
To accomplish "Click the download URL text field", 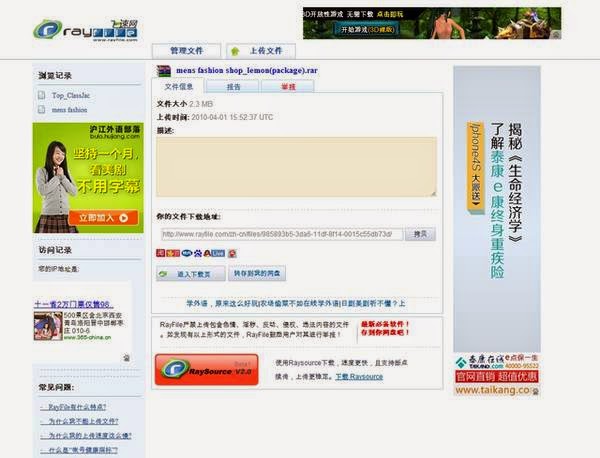I will tap(282, 234).
